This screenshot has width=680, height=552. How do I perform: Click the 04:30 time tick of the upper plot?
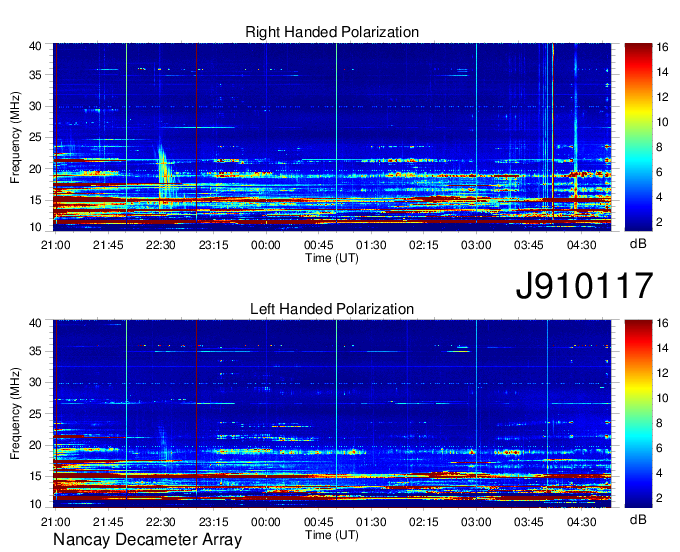click(x=582, y=245)
